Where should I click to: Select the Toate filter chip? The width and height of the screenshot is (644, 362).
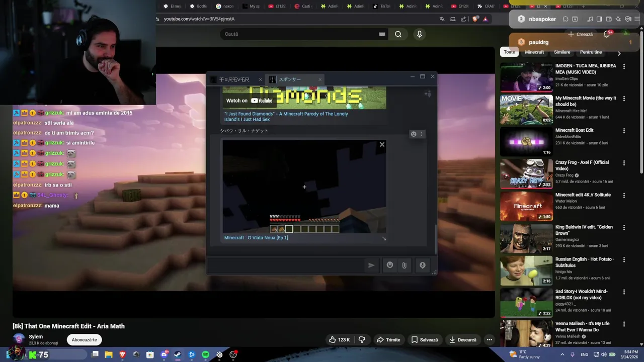click(x=510, y=52)
